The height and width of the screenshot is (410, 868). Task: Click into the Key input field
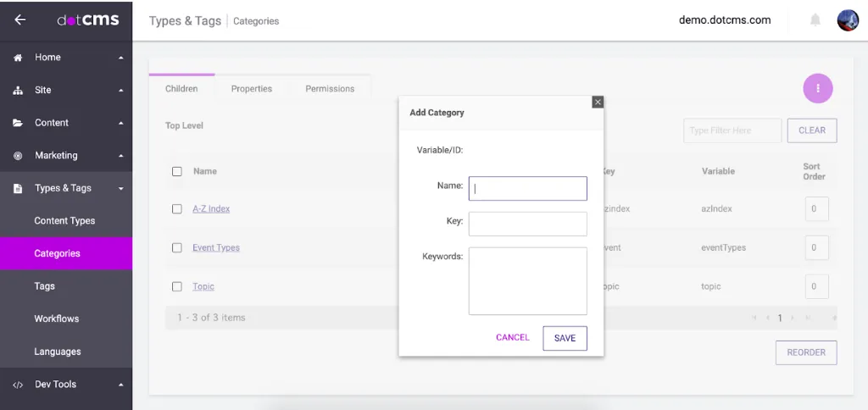(527, 224)
